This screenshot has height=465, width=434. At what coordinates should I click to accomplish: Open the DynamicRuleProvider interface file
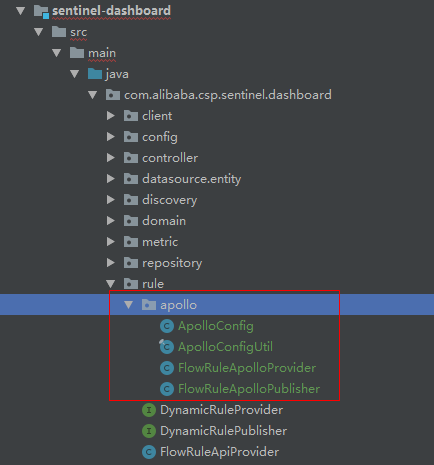221,410
